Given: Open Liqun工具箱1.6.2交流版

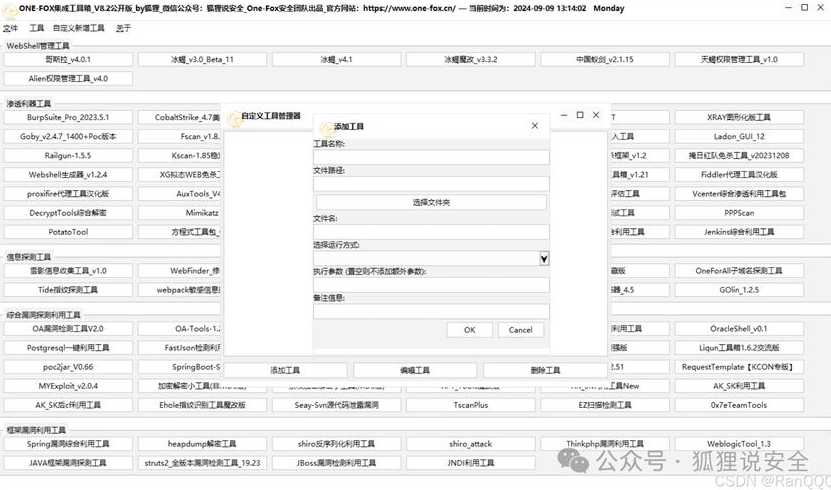Looking at the screenshot, I should (x=739, y=348).
